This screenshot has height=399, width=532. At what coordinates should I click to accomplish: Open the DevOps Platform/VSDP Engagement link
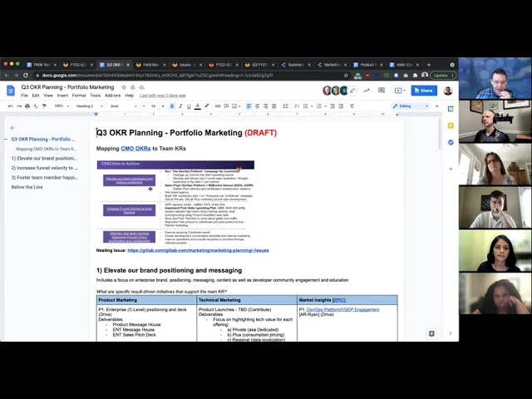coord(342,310)
